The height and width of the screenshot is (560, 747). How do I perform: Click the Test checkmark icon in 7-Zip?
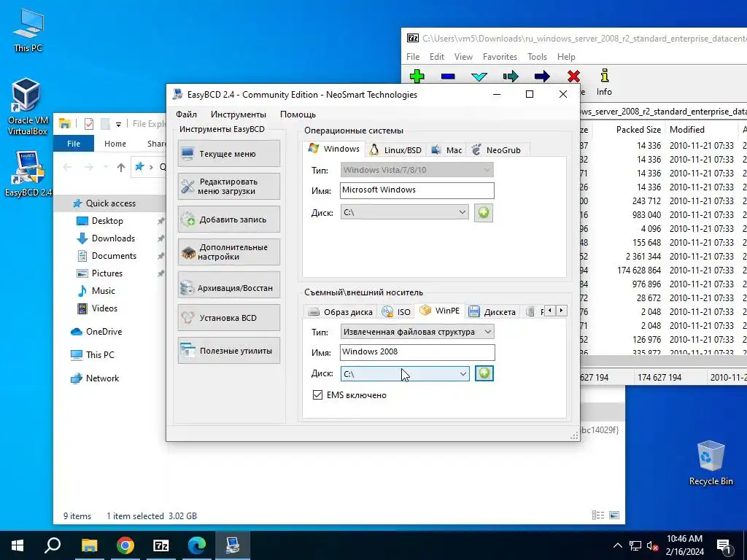[479, 76]
